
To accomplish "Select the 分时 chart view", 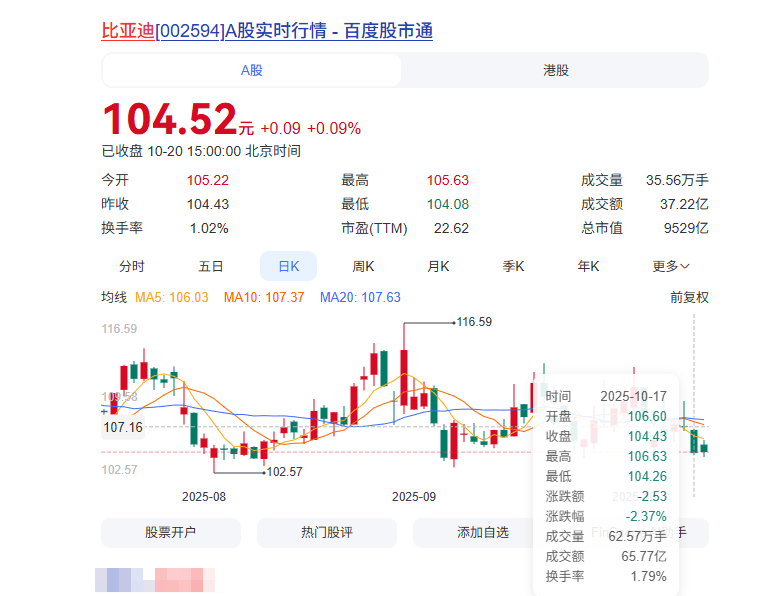I will (x=132, y=266).
